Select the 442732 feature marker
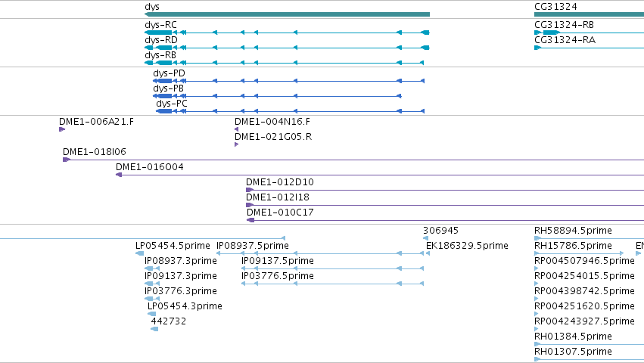The height and width of the screenshot is (363, 644). [154, 329]
